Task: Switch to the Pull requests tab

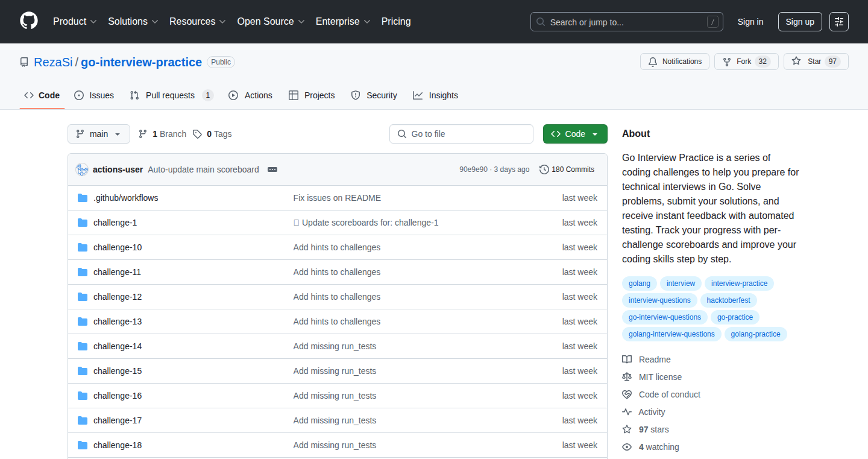Action: (x=172, y=95)
